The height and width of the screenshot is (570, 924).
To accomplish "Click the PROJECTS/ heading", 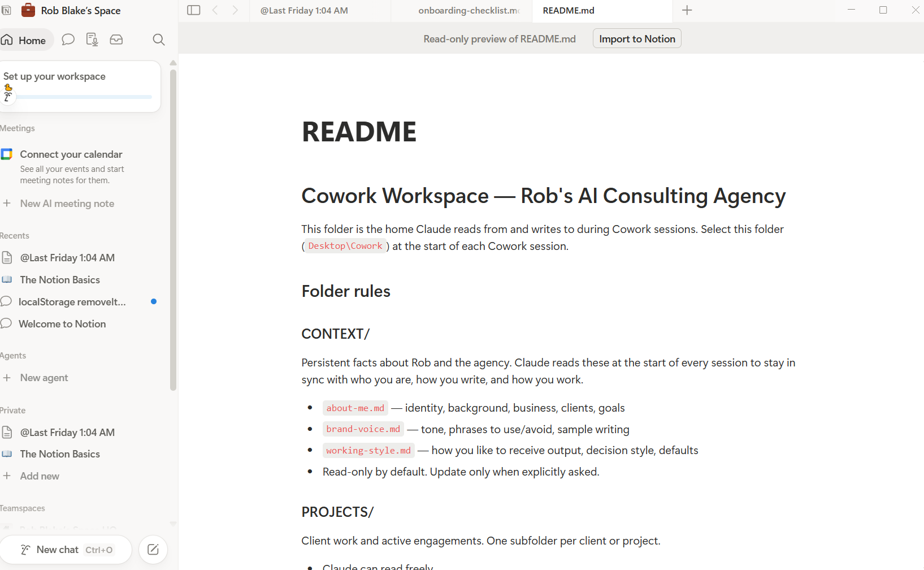I will tap(337, 512).
